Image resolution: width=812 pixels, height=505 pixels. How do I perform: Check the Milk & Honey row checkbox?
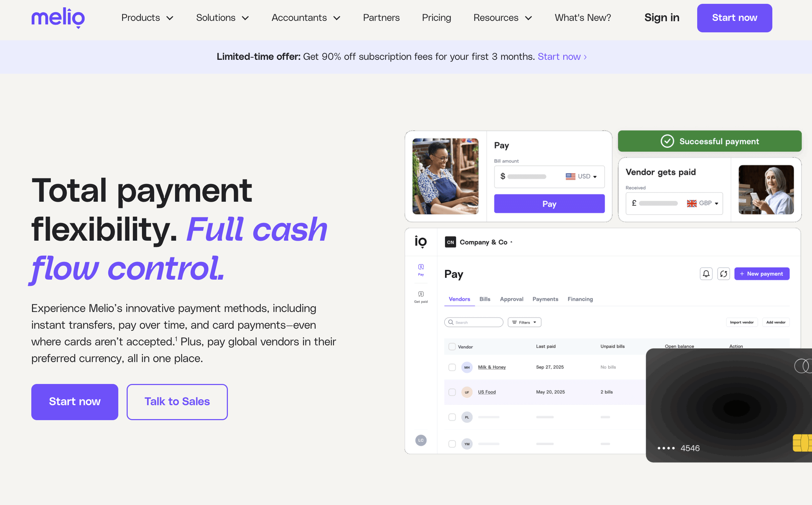(x=452, y=367)
